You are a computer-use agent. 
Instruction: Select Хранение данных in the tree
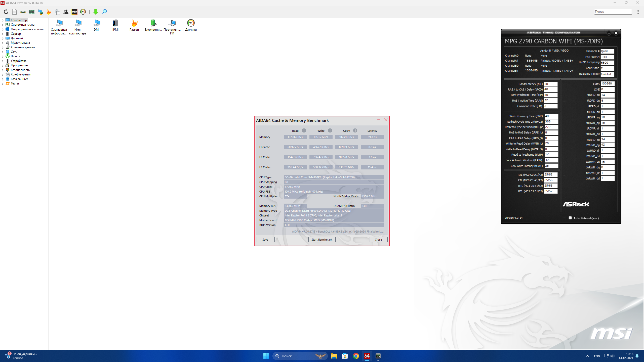pos(23,47)
